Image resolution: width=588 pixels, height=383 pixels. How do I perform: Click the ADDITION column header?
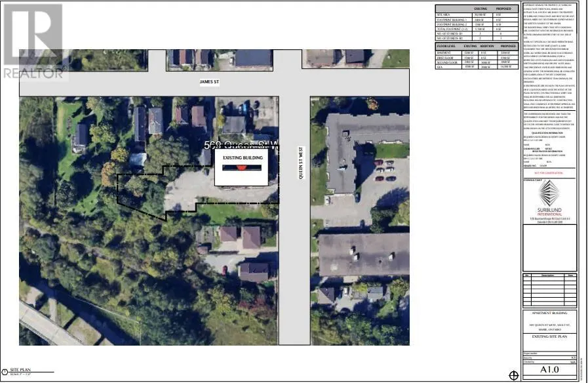pyautogui.click(x=487, y=46)
